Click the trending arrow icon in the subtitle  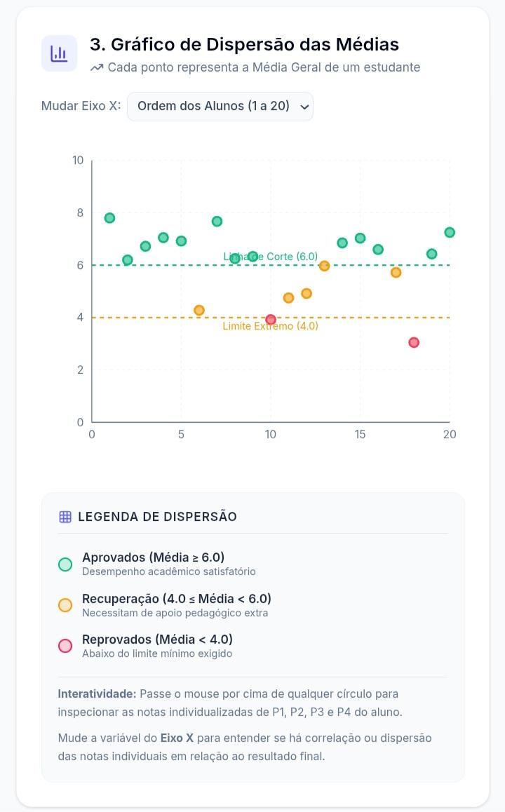pyautogui.click(x=96, y=68)
